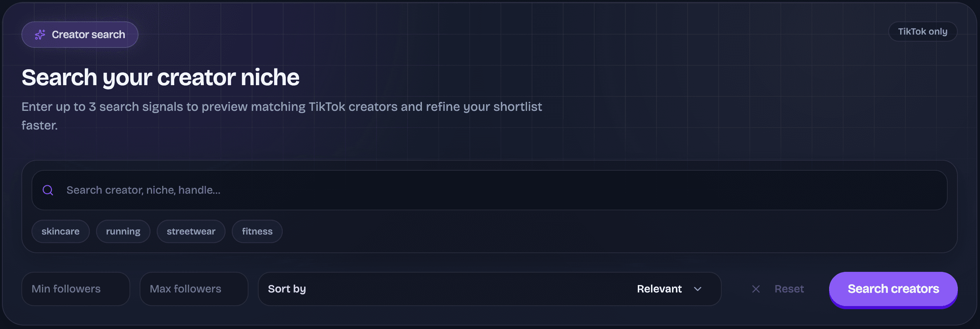Select the skincare niche chip
The image size is (980, 329).
pos(60,231)
